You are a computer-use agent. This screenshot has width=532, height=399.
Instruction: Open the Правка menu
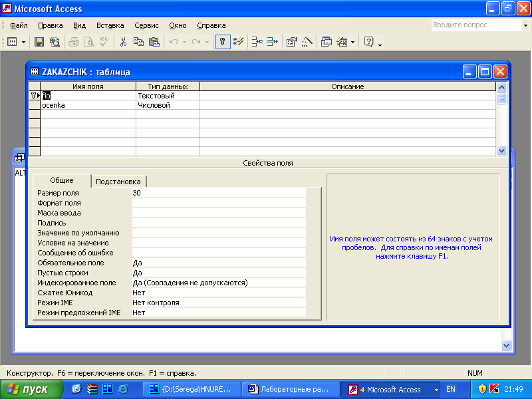click(x=51, y=25)
